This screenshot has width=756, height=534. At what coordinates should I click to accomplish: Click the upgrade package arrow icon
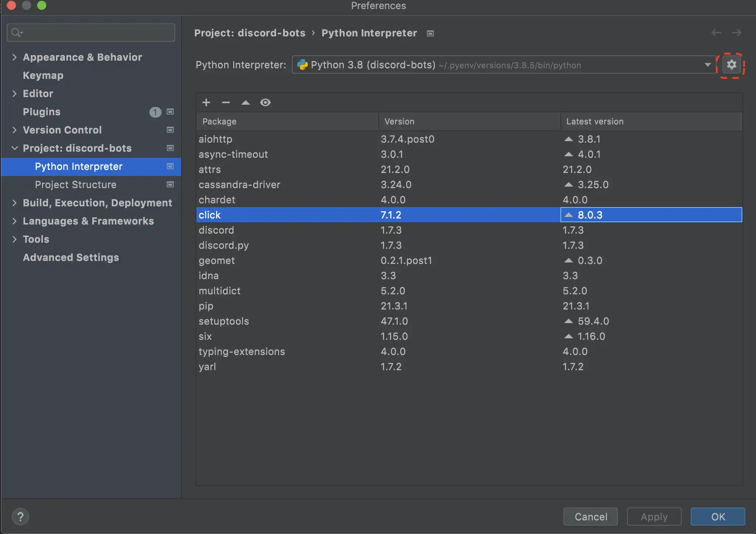tap(245, 102)
